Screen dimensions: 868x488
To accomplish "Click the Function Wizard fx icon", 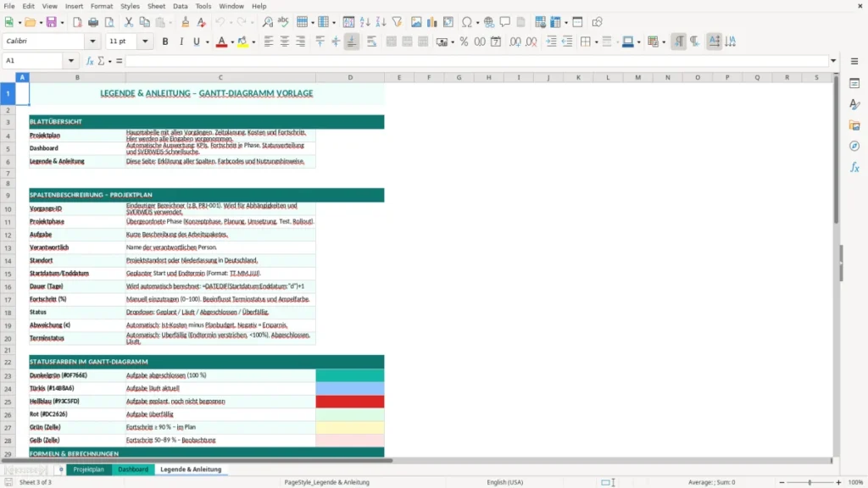I will click(x=90, y=61).
